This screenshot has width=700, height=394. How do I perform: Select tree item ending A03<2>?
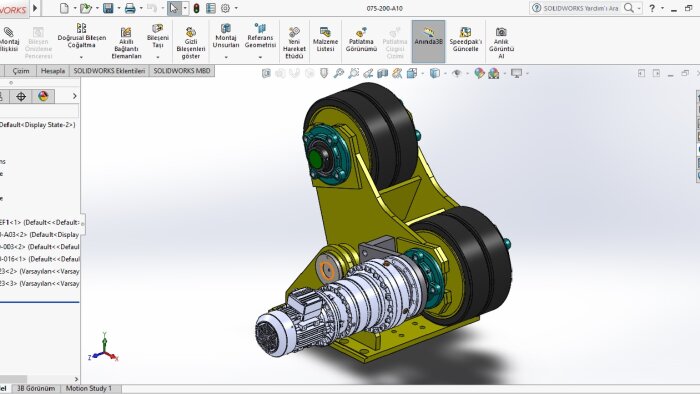(39, 234)
